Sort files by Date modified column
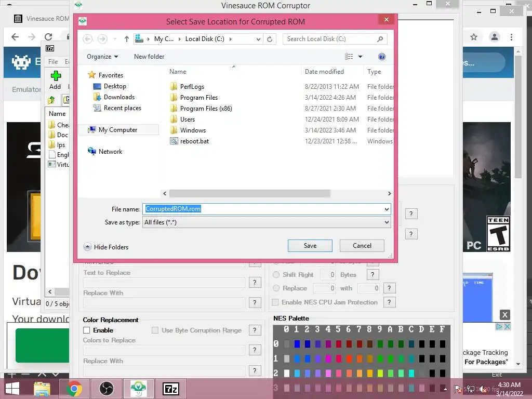This screenshot has height=399, width=532. pos(324,72)
